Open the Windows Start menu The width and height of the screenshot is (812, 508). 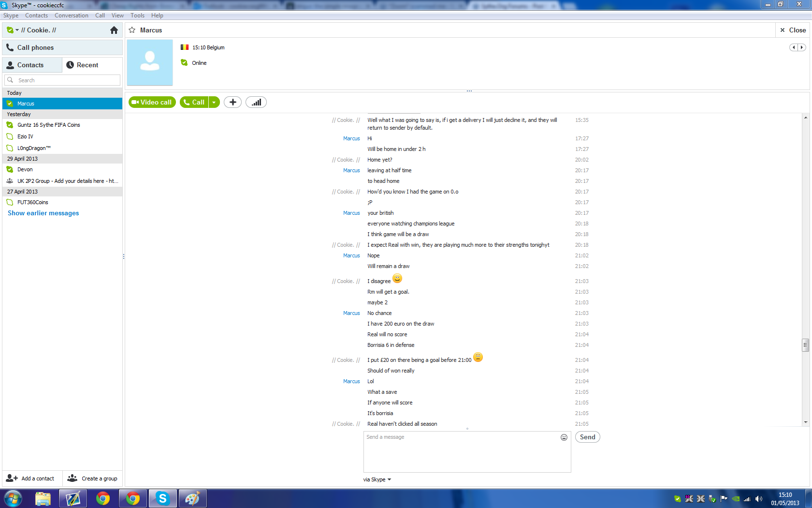tap(13, 498)
